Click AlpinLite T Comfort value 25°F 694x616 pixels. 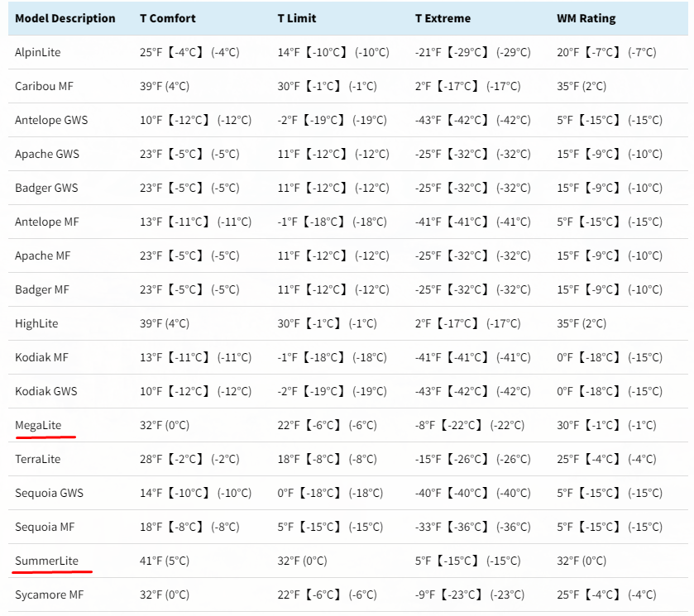[151, 52]
